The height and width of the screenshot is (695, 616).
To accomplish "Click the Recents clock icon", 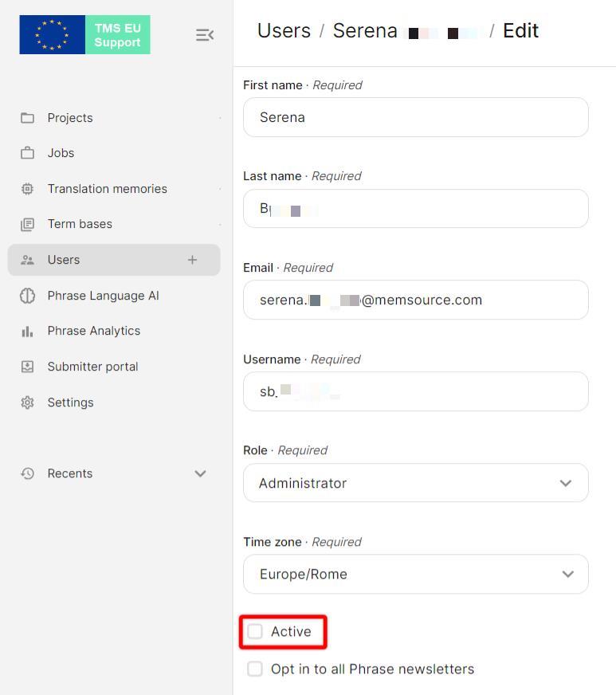I will pos(27,473).
